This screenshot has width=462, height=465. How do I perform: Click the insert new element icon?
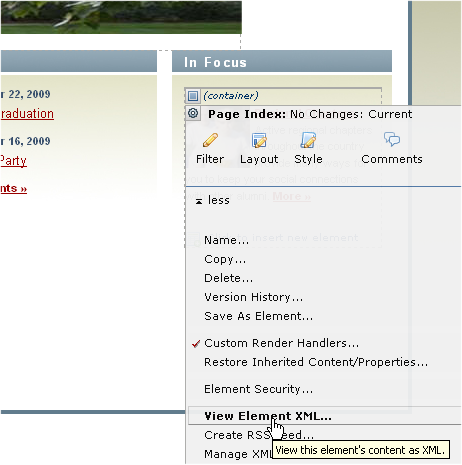click(194, 239)
